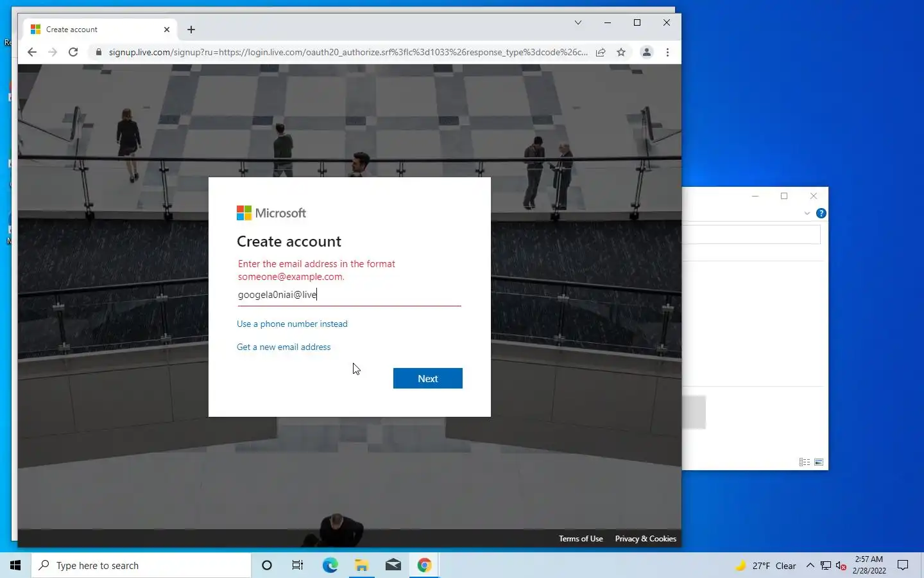Reload the signup page
This screenshot has width=924, height=578.
[x=73, y=52]
